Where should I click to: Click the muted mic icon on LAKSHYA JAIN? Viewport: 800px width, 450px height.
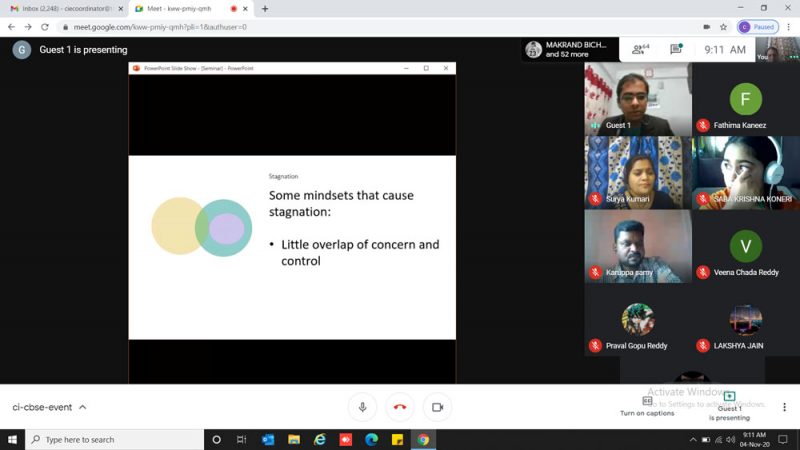point(703,345)
